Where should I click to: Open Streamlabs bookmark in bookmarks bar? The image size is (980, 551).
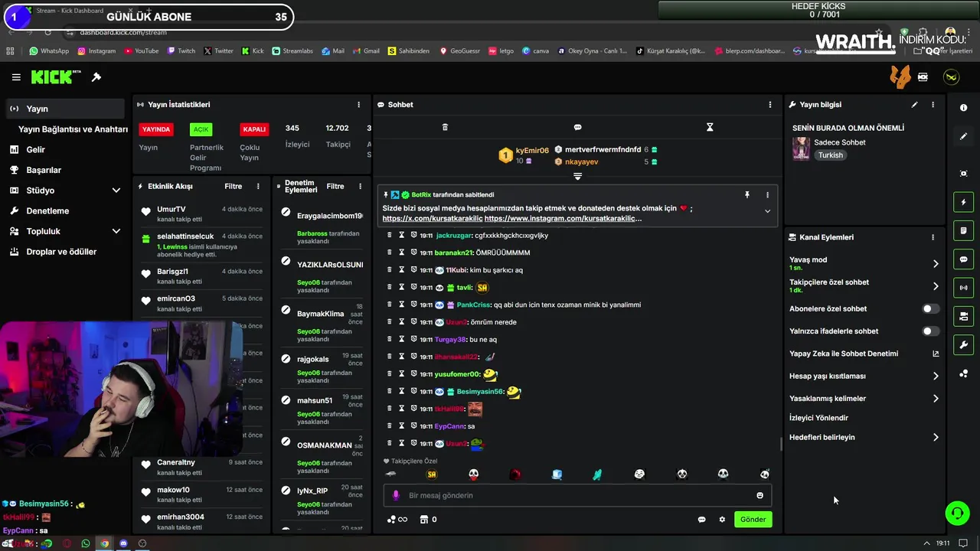click(292, 51)
